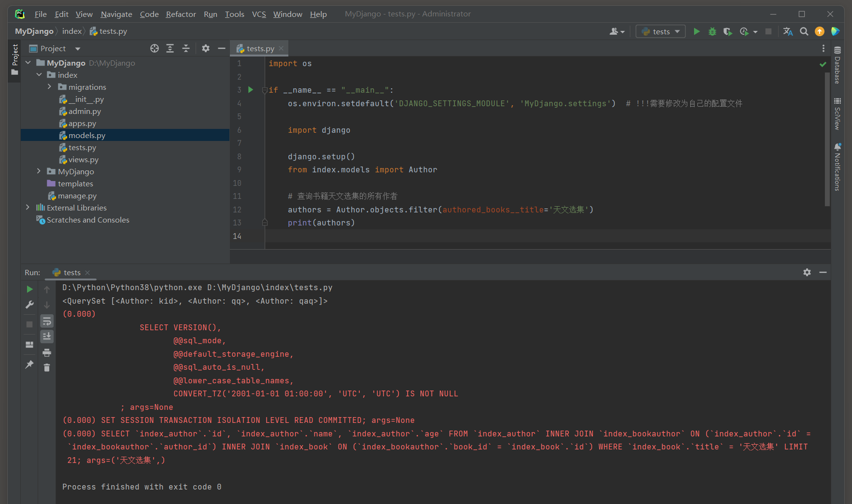852x504 pixels.
Task: Open views.py in the project tree
Action: click(x=84, y=159)
